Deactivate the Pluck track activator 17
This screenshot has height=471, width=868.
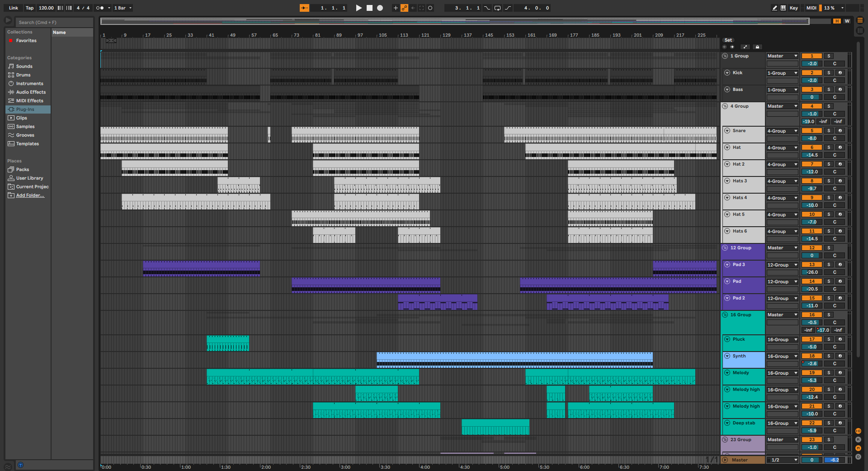pos(811,339)
